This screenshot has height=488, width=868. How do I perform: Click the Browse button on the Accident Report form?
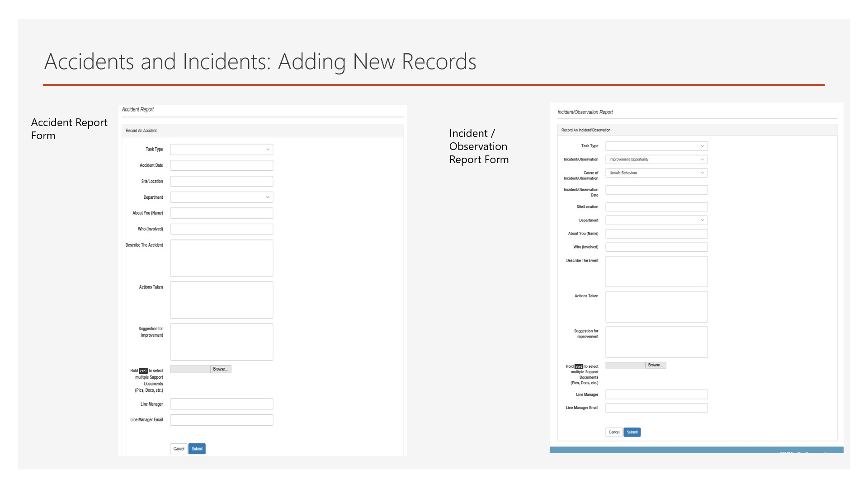point(220,369)
